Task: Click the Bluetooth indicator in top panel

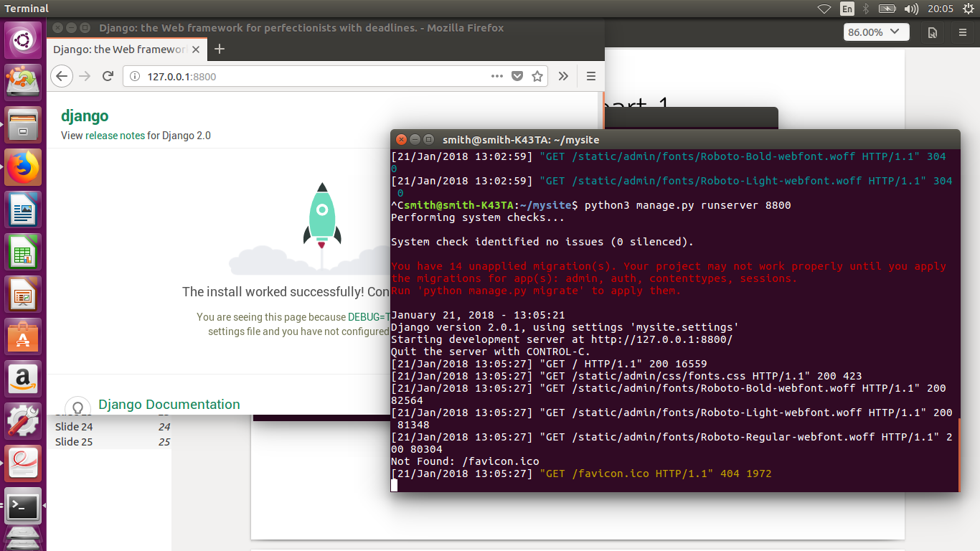Action: 865,9
